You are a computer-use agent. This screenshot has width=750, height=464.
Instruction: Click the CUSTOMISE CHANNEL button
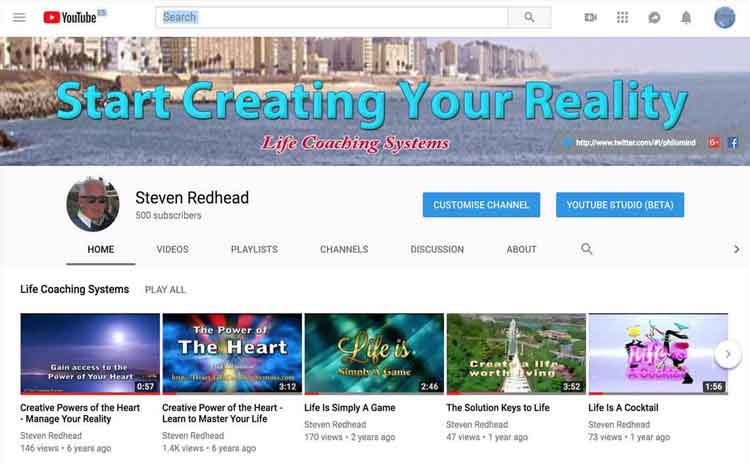coord(481,205)
